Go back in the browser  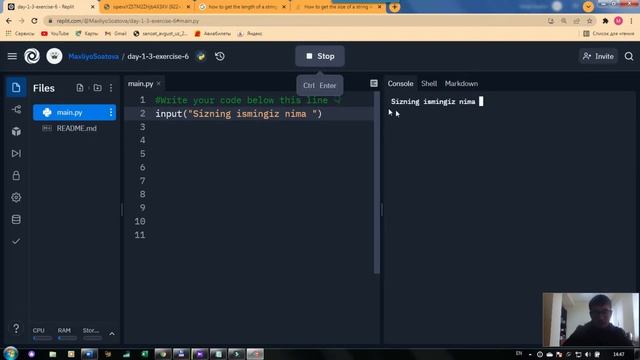(9, 21)
